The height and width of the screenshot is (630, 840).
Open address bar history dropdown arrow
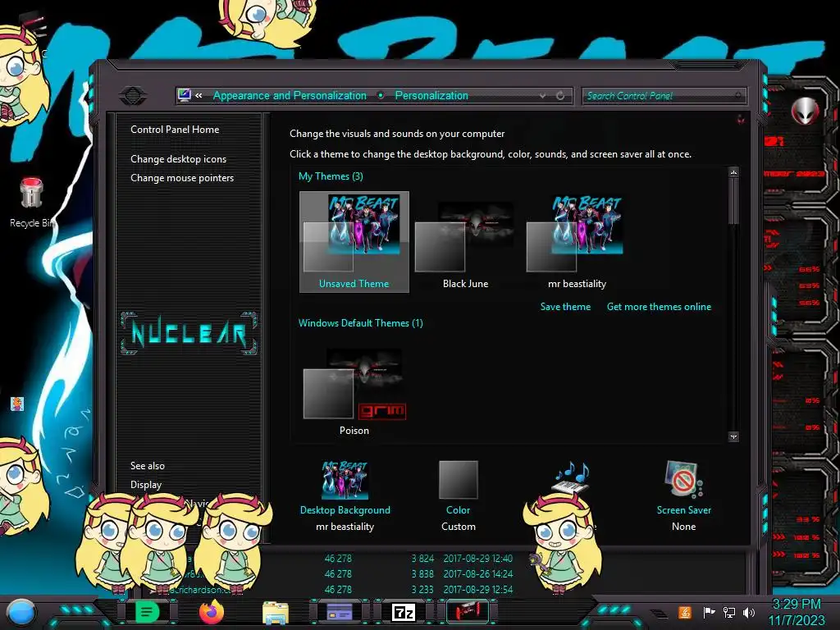[x=542, y=96]
